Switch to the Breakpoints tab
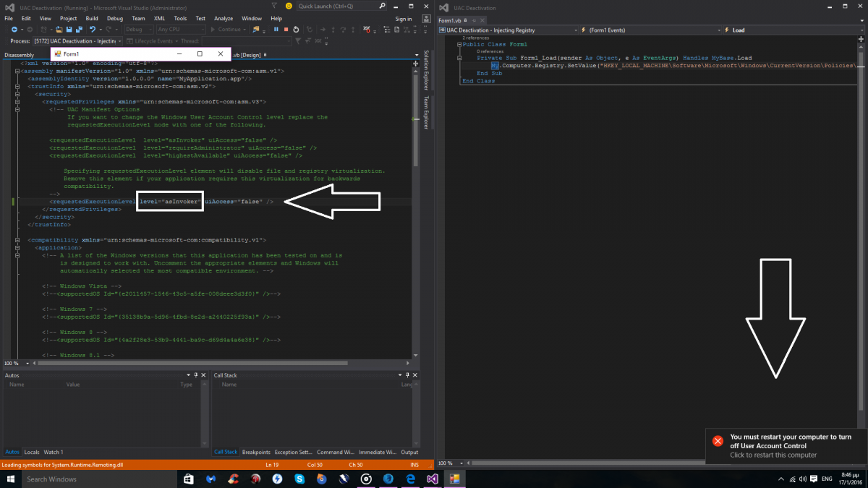The image size is (868, 488). (256, 452)
